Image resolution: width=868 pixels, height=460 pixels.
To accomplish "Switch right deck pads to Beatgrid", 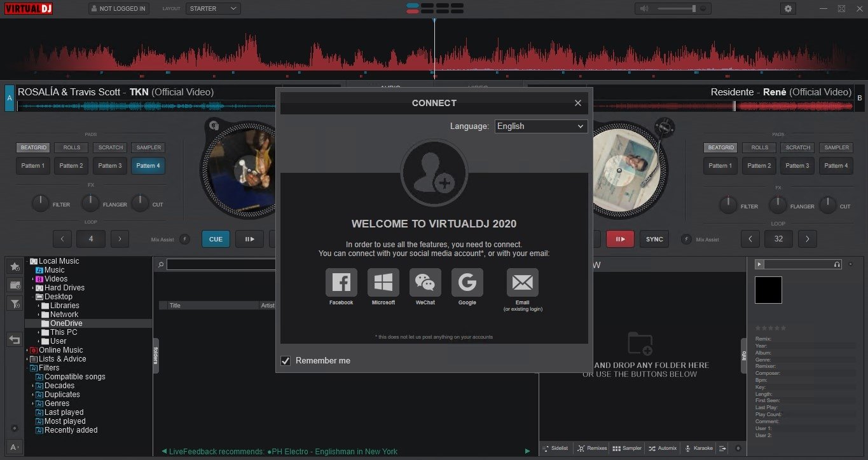I will pyautogui.click(x=721, y=147).
